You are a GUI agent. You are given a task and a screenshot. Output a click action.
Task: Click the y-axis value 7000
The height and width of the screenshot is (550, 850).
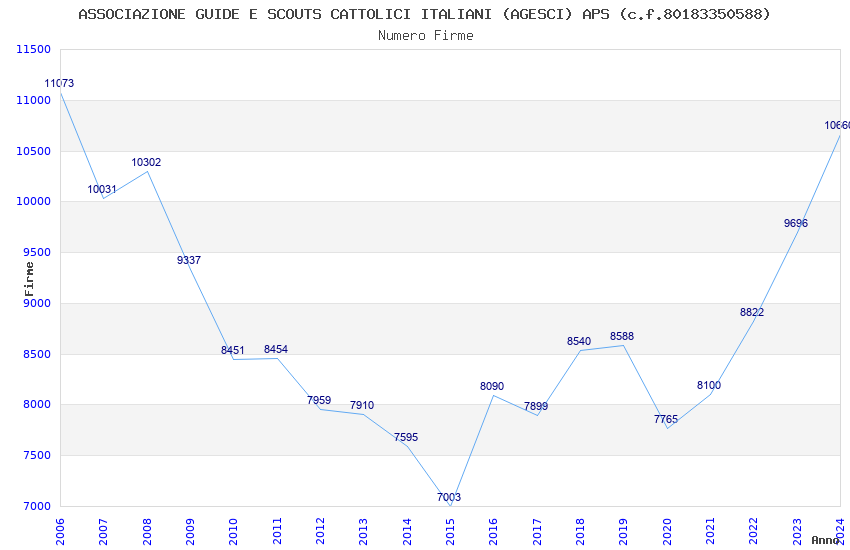[36, 507]
